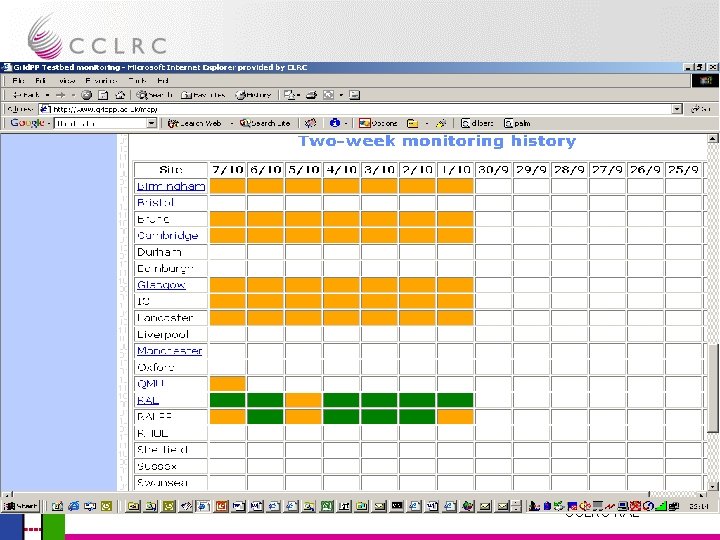Open the Manchester site link
This screenshot has width=720, height=540.
click(169, 351)
